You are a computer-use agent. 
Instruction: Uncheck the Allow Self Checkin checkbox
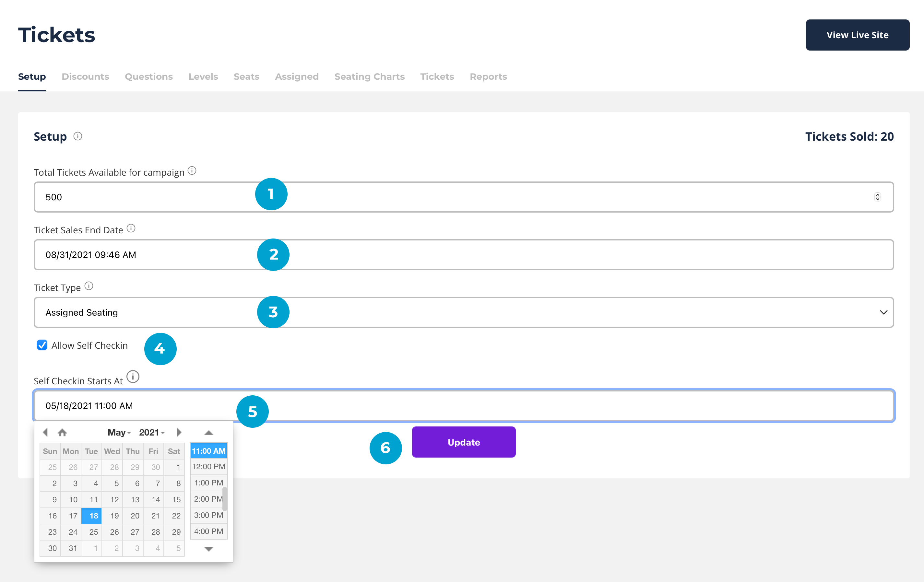click(42, 345)
